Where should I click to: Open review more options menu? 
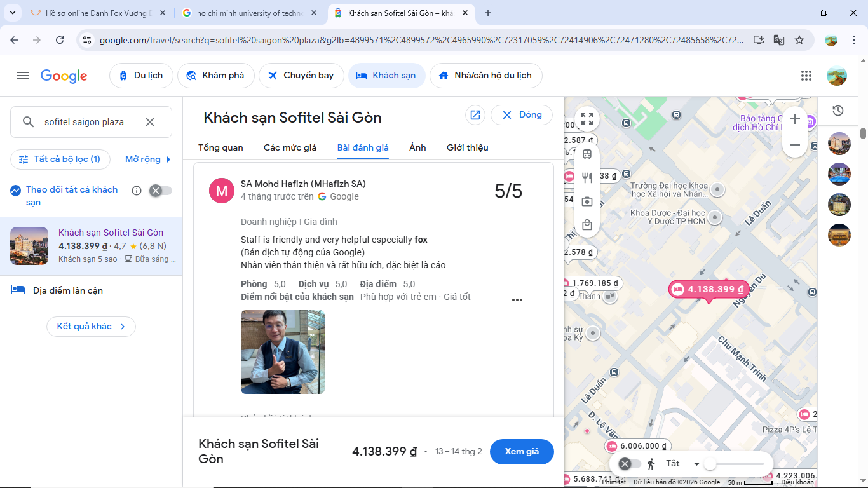517,300
